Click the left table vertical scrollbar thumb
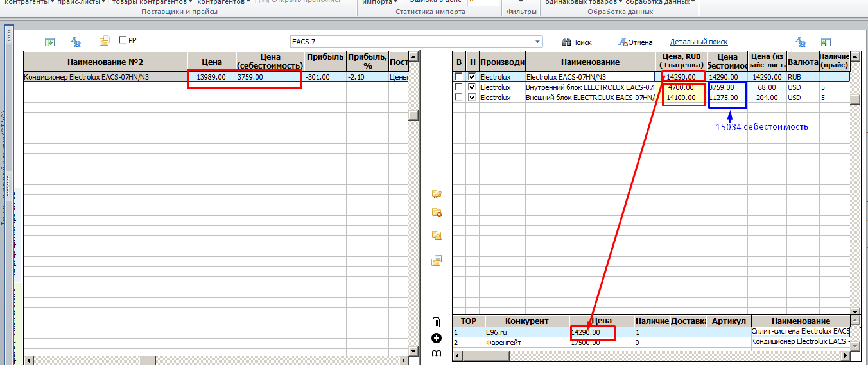The height and width of the screenshot is (365, 868). (x=413, y=115)
